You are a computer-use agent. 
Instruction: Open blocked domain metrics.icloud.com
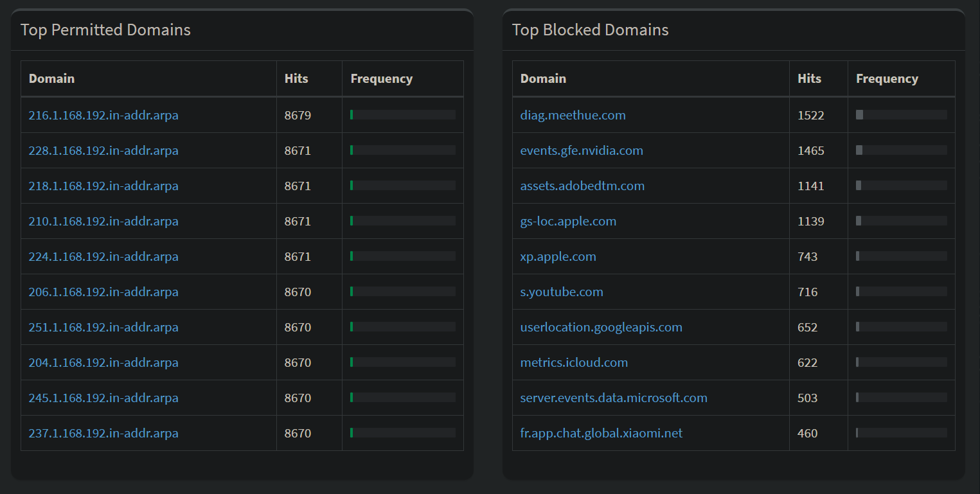tap(574, 362)
